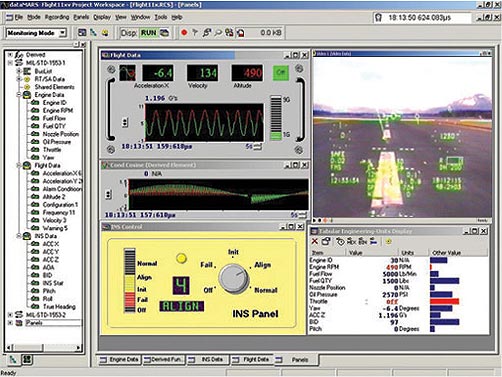Click the panel view icon below sidebar
Viewport: 502px width, 377px height.
27,360
